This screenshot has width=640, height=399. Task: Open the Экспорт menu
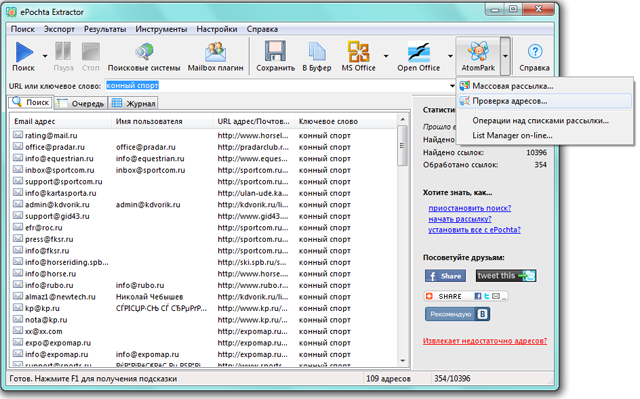[x=59, y=29]
